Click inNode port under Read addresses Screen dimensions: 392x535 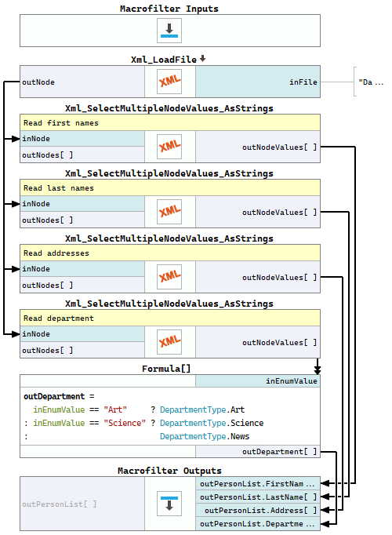pos(82,269)
